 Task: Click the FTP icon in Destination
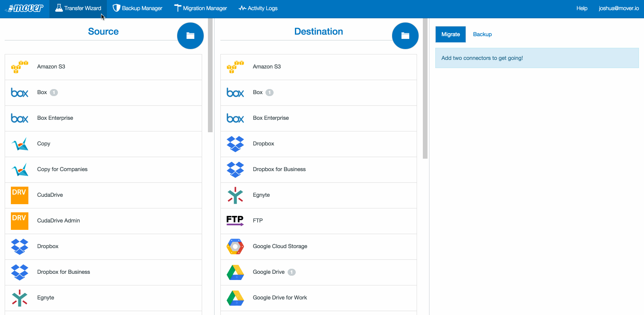pyautogui.click(x=235, y=220)
